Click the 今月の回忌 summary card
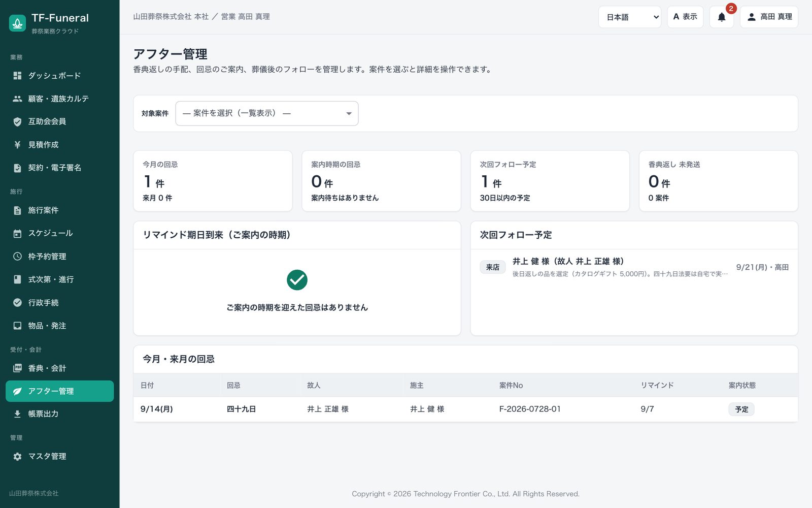The image size is (812, 508). click(x=213, y=181)
